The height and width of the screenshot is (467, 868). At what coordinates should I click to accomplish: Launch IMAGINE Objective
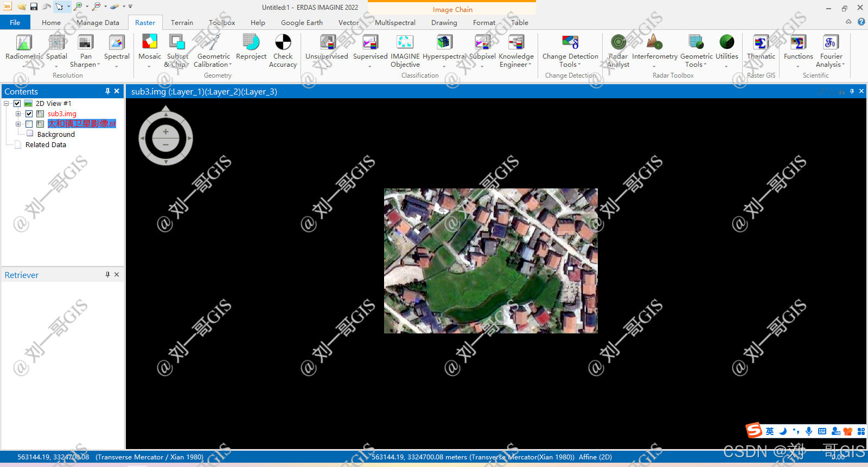405,50
